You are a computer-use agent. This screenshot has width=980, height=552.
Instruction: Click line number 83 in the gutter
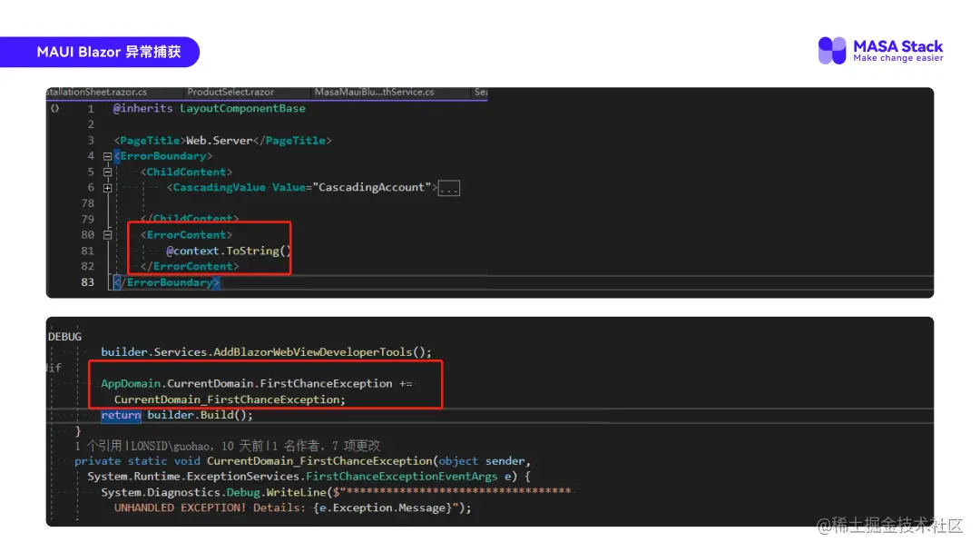(x=87, y=282)
